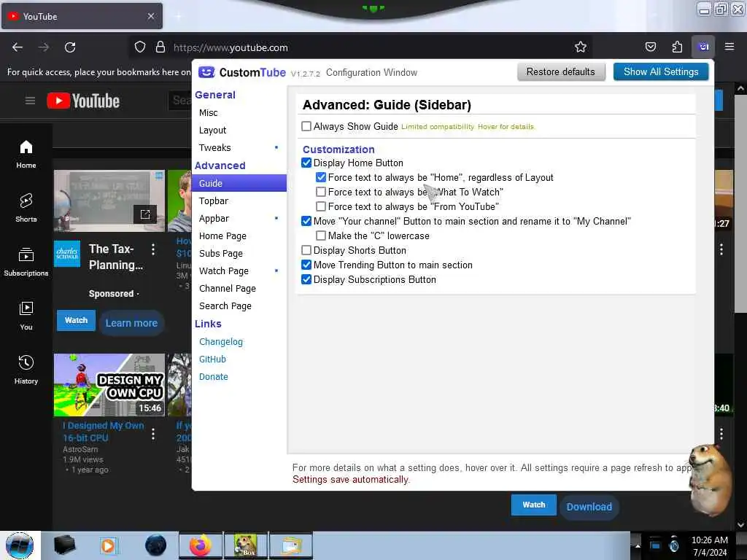Click the CustomTube extension toolbar icon
The image size is (747, 560).
tap(703, 47)
